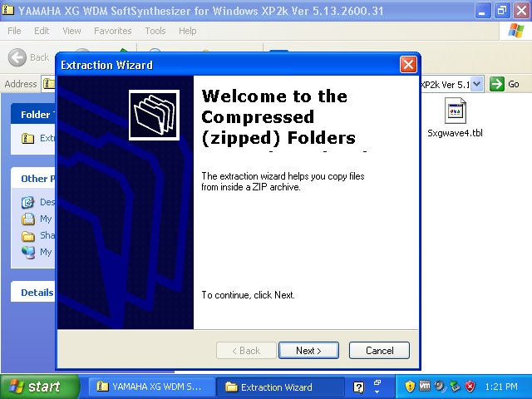Click Next in the Extraction Wizard
The image size is (532, 399).
click(x=308, y=351)
